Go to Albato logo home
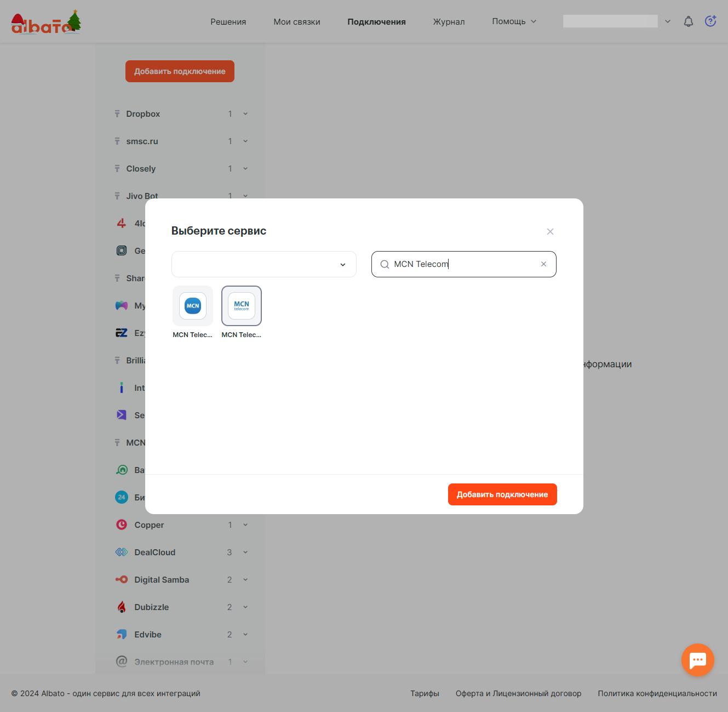Screen dimensions: 728x712 [x=46, y=22]
